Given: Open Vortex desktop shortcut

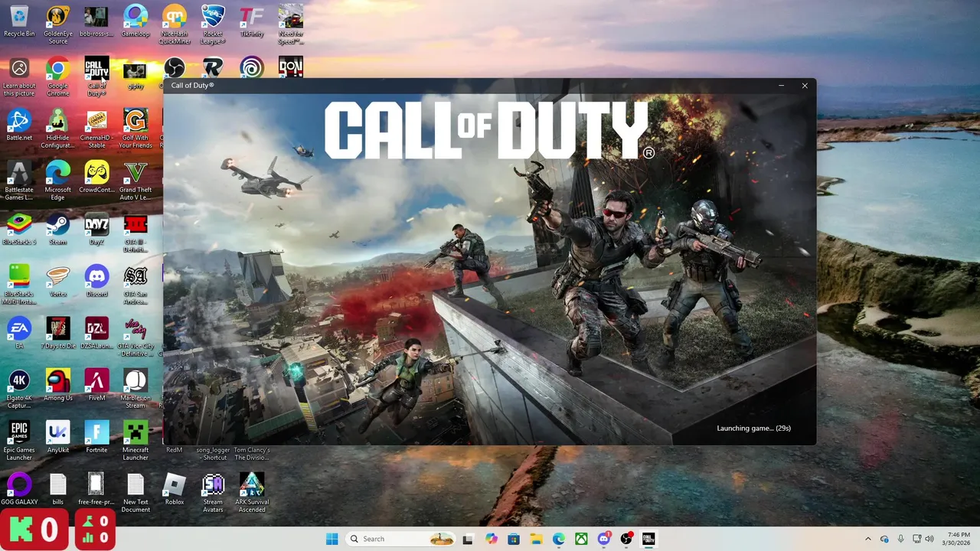Looking at the screenshot, I should [58, 282].
